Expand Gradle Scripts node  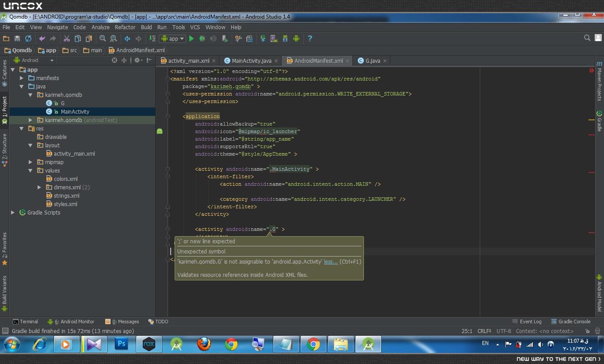[13, 213]
